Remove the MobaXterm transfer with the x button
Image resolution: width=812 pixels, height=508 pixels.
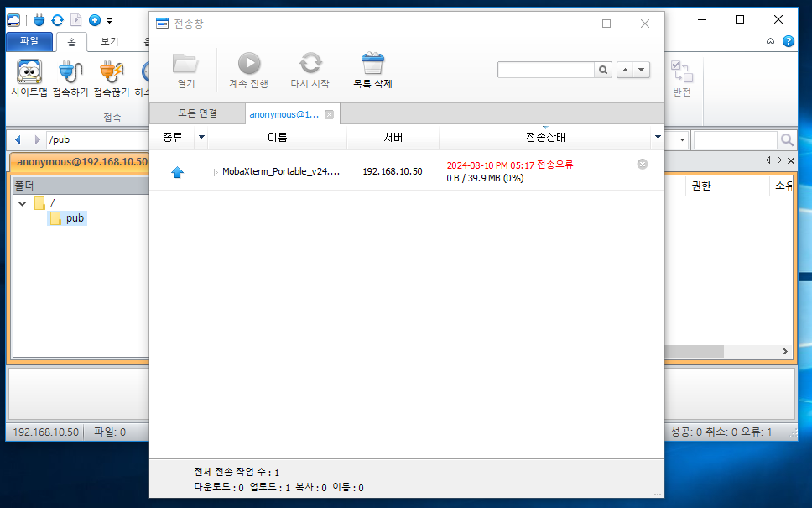click(643, 165)
